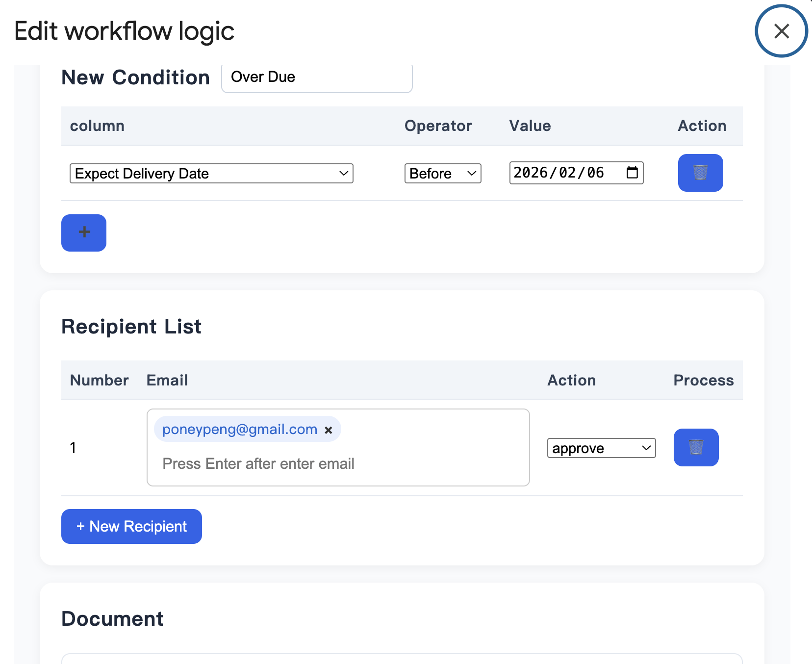Delete recipient 1 using the trash icon
Viewport: 812px width, 664px height.
[x=696, y=447]
